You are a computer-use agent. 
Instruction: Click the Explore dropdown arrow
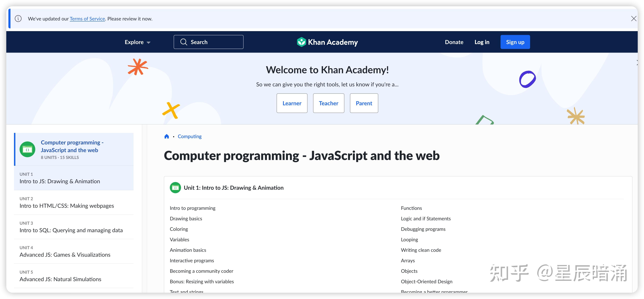[149, 42]
